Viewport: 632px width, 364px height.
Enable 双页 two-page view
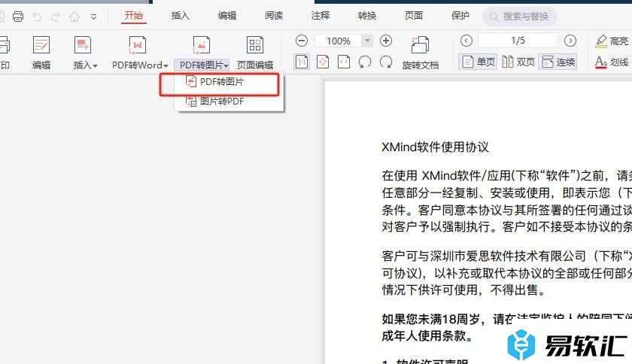[x=518, y=62]
